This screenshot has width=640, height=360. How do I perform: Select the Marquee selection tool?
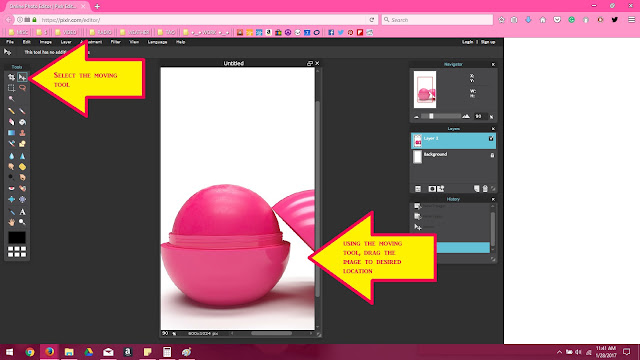[11, 88]
